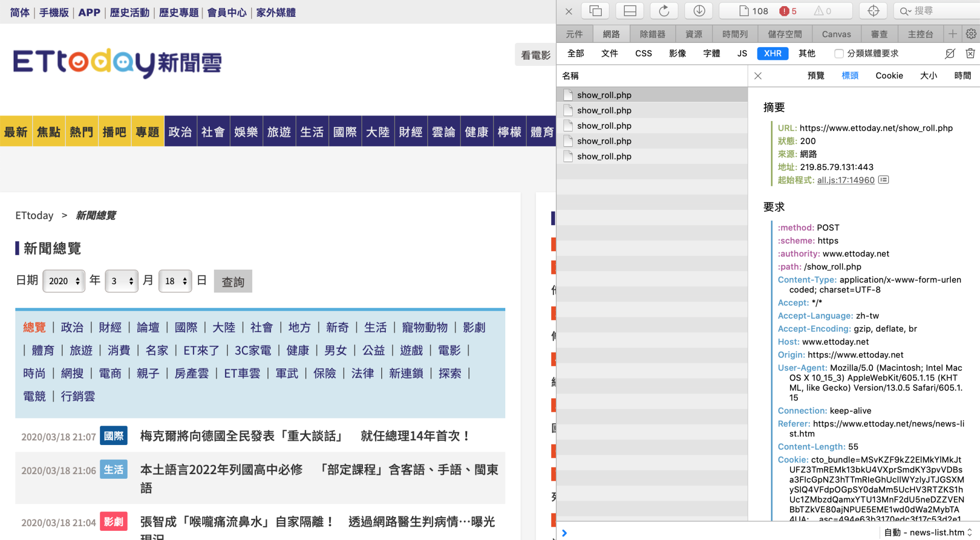Open the 娛樂 navigation menu item
980x540 pixels.
246,132
